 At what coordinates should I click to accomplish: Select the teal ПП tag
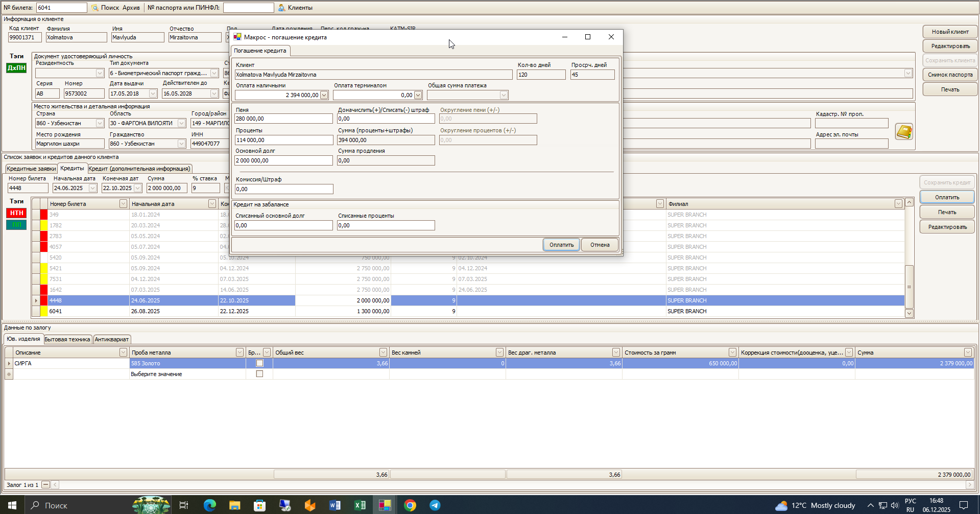[16, 225]
